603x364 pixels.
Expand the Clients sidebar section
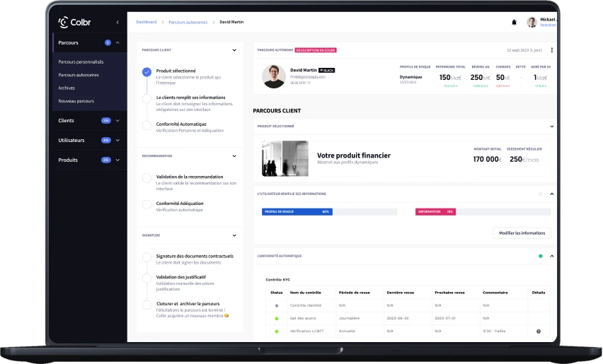tap(117, 121)
